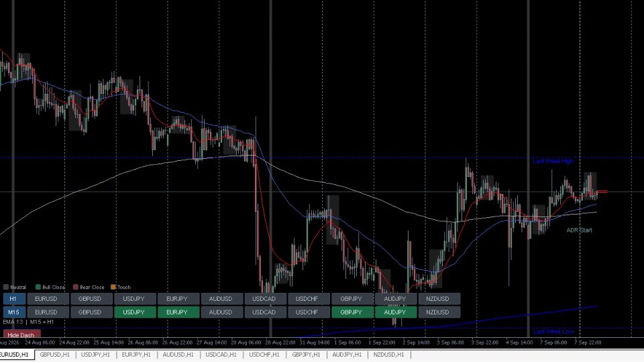
Task: Open USDCAD in the M15 dashboard row
Action: (x=266, y=312)
